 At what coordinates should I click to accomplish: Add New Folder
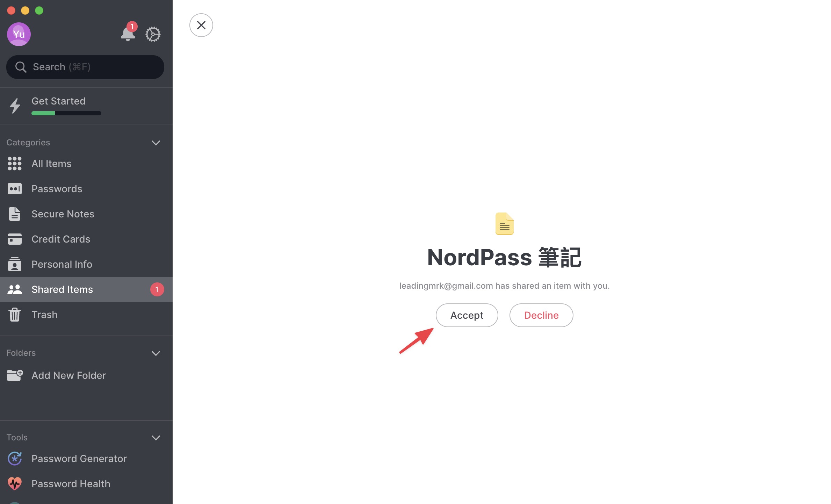[86, 375]
